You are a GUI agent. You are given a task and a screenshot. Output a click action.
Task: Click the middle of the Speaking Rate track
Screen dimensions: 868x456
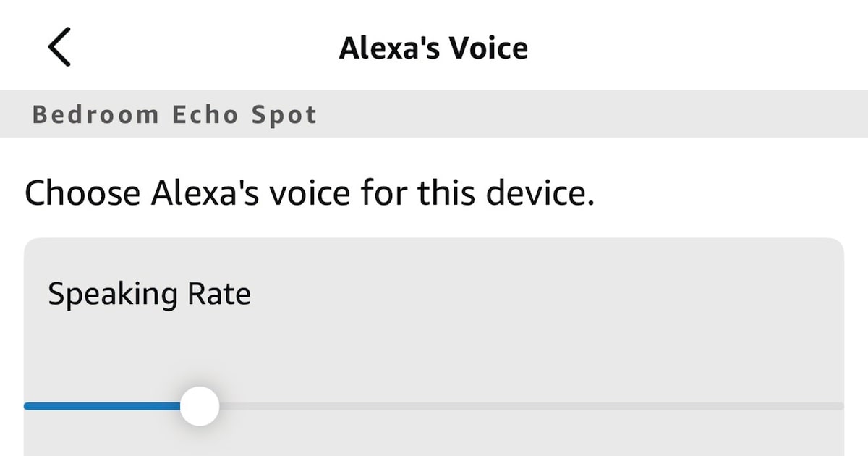tap(434, 406)
